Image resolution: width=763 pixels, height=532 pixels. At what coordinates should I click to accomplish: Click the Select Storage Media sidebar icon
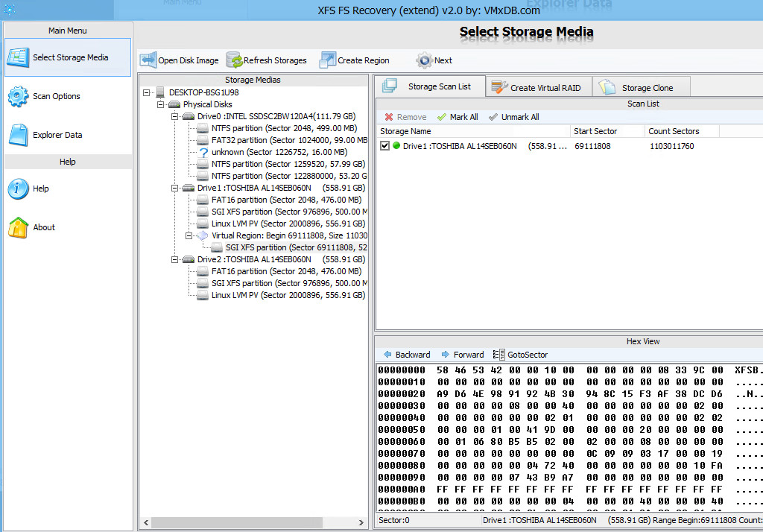click(x=18, y=57)
